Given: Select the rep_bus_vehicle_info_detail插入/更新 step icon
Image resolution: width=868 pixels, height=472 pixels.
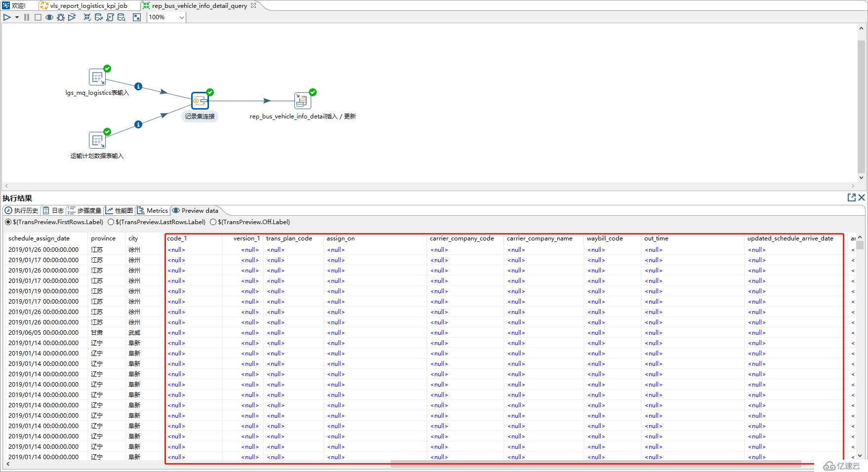Looking at the screenshot, I should [303, 101].
